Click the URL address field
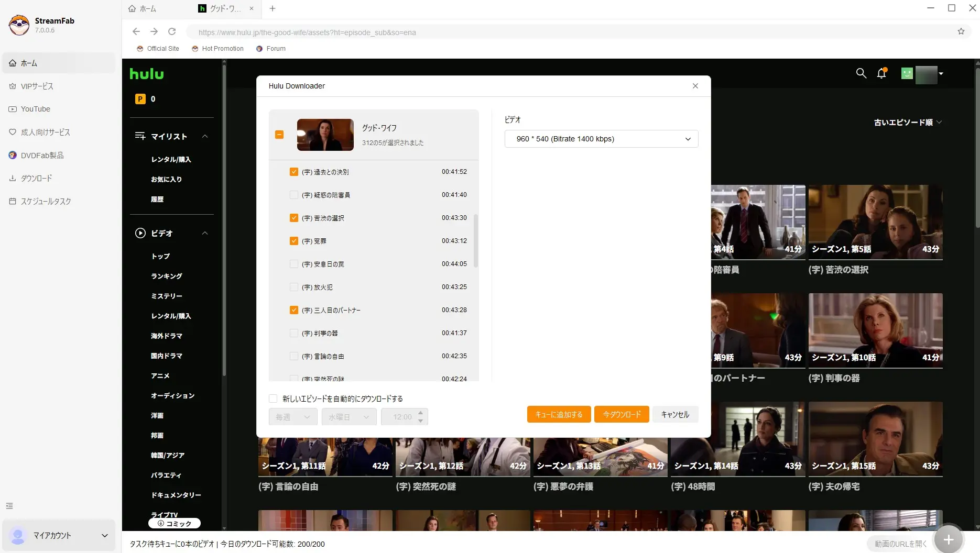The height and width of the screenshot is (553, 980). [571, 32]
